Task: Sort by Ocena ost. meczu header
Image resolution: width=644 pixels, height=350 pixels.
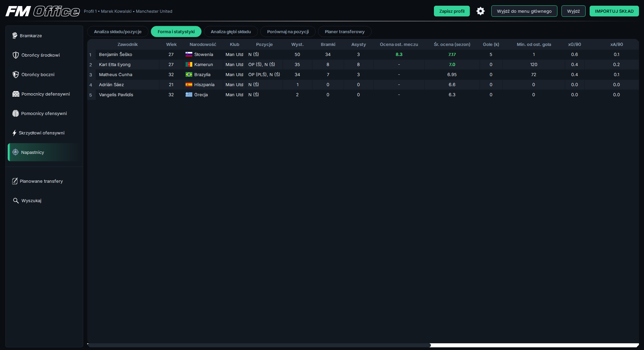Action: (399, 44)
